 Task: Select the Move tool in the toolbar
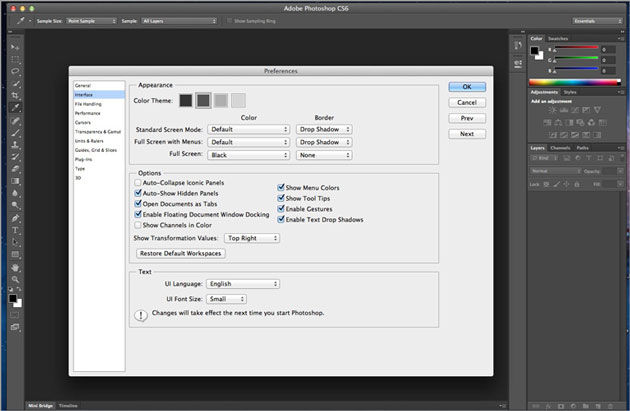(x=15, y=47)
